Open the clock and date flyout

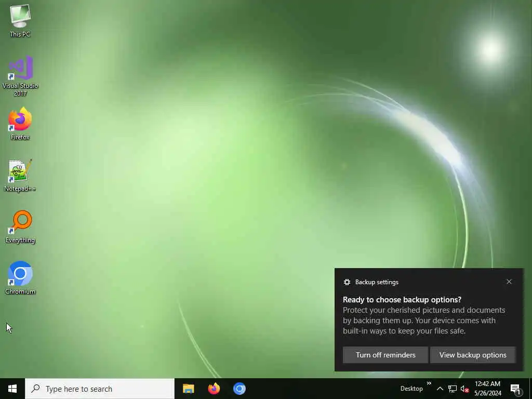point(487,389)
